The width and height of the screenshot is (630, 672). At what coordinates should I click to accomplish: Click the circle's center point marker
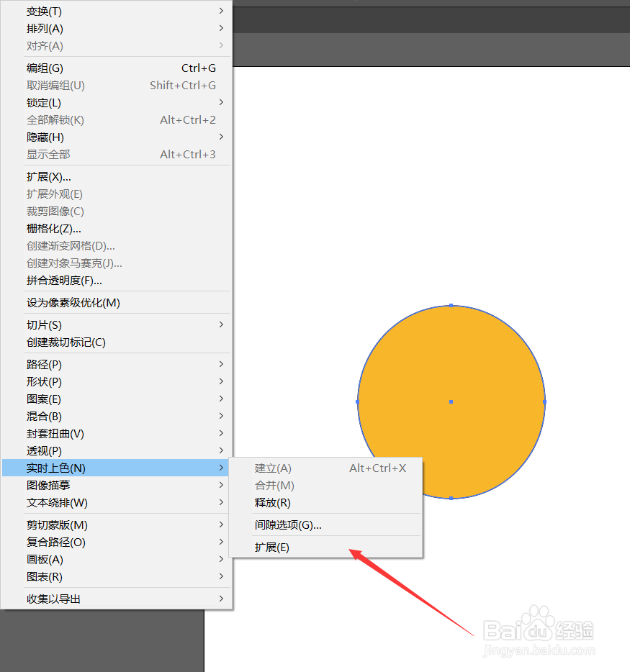tap(451, 401)
